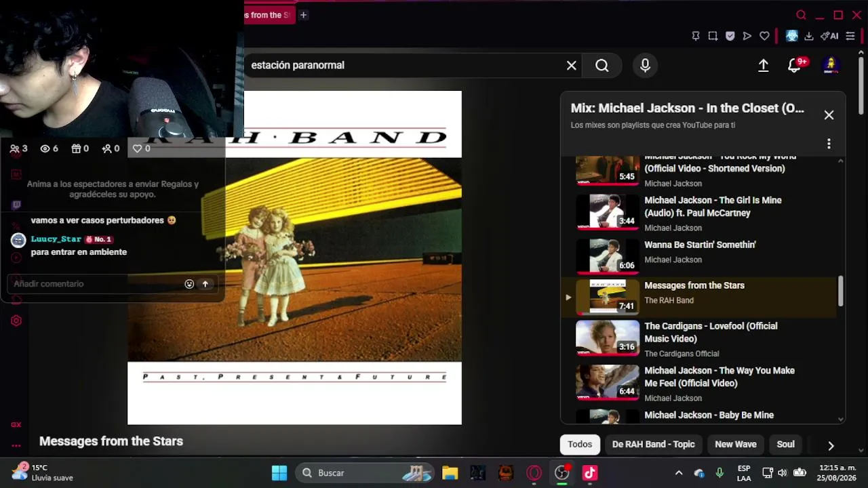This screenshot has width=868, height=488.
Task: Click the new followers counter icon
Action: 106,148
